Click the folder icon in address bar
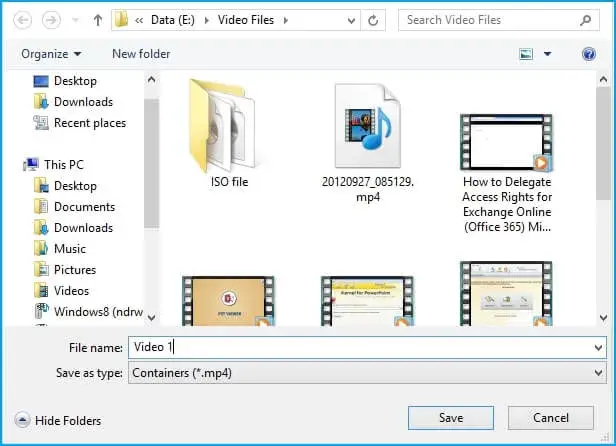Screen dimensions: 616x446 coord(121,20)
